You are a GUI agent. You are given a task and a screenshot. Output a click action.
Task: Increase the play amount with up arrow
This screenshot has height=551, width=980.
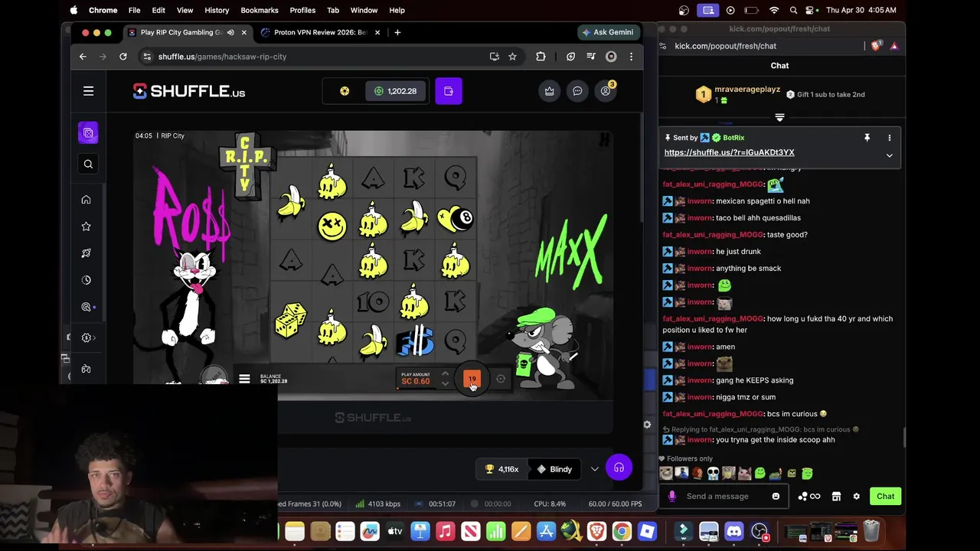pyautogui.click(x=445, y=374)
